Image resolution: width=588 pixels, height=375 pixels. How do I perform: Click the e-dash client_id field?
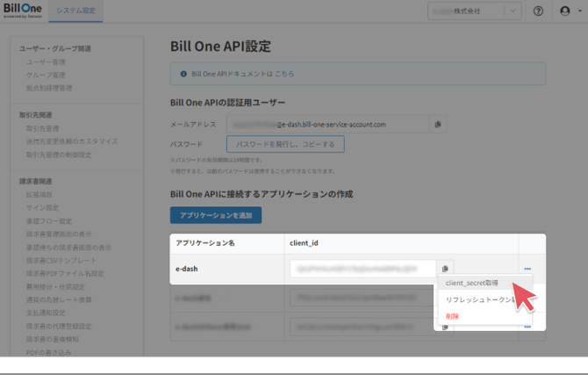362,268
